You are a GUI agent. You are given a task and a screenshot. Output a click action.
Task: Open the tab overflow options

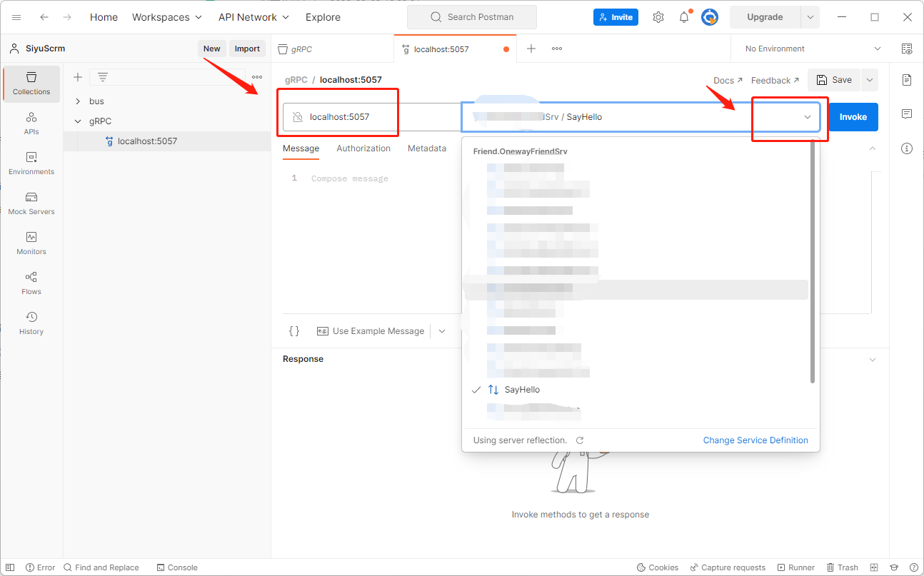tap(557, 49)
